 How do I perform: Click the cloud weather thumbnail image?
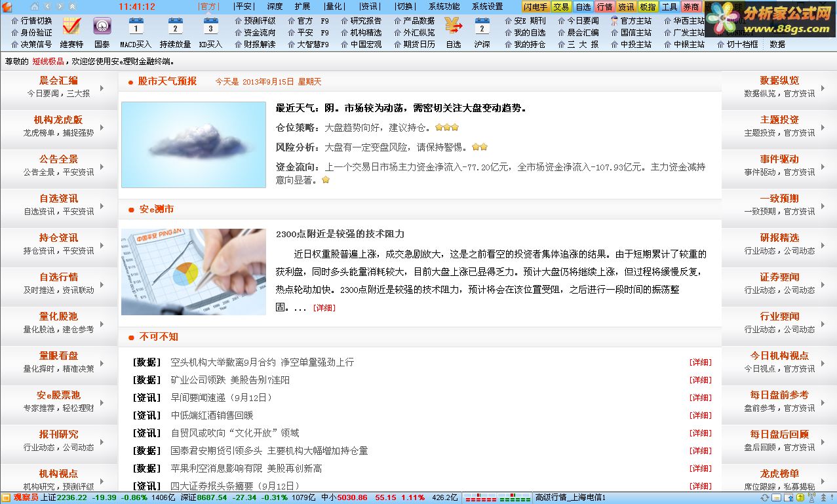click(x=193, y=145)
